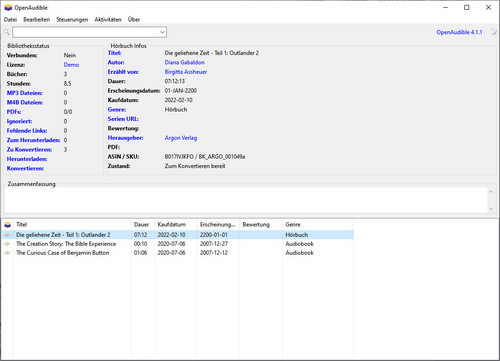Click release date cell 2007-12-12
This screenshot has height=361, width=500.
coord(214,253)
